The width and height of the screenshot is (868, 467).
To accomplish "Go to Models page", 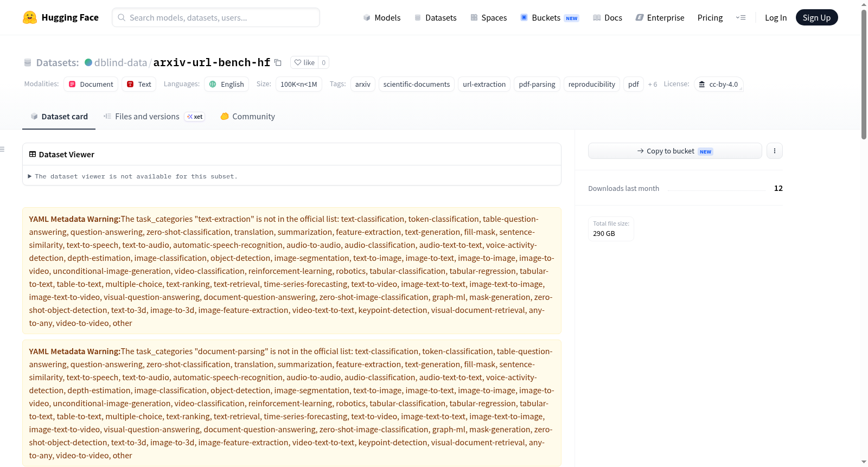I will (x=382, y=17).
